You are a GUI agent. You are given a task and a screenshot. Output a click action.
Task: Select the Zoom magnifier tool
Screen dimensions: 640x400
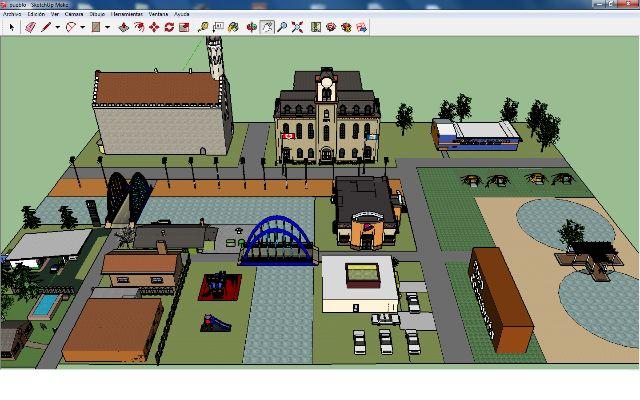[282, 27]
